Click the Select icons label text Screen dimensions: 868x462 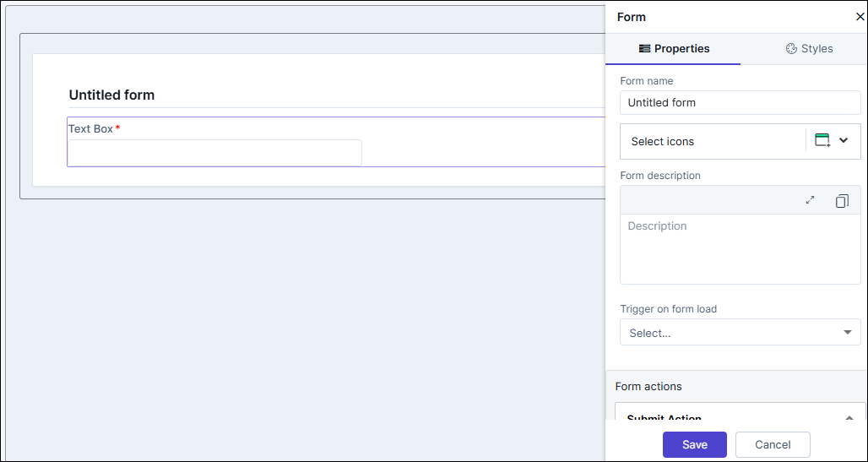tap(663, 141)
